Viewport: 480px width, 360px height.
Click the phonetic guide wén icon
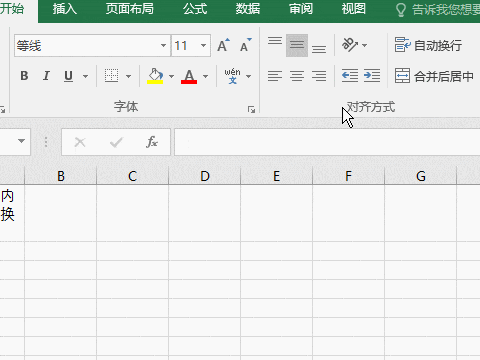232,76
